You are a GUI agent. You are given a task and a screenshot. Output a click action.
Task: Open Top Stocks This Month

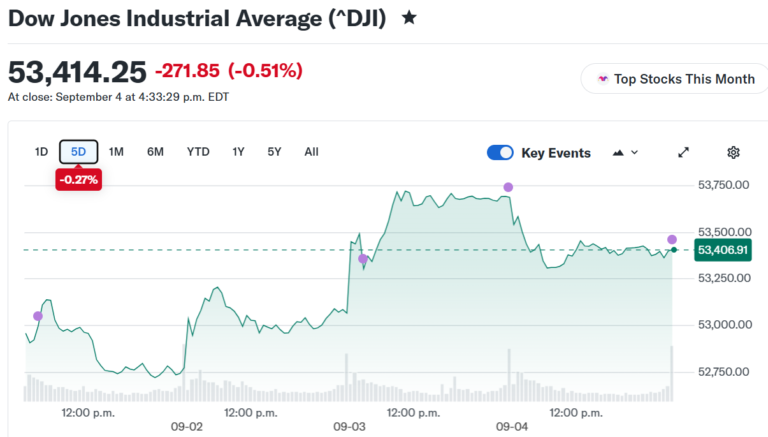pyautogui.click(x=674, y=79)
